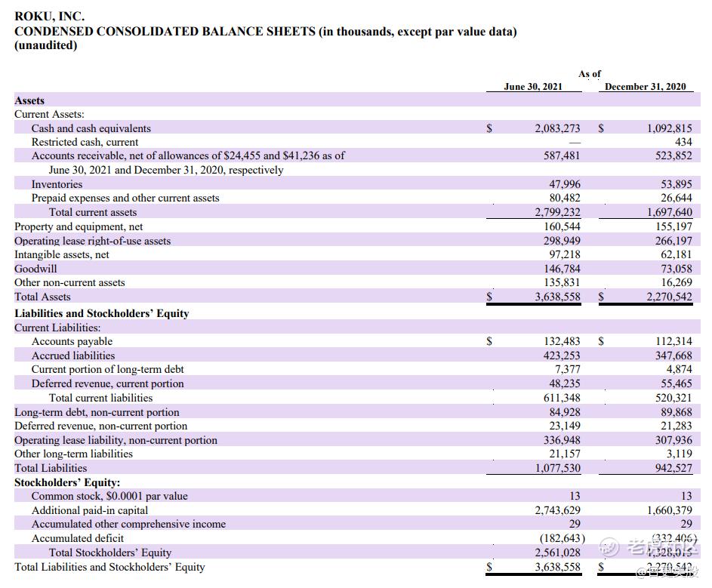Click cash value 1,092,815
This screenshot has width=712, height=588.
pyautogui.click(x=669, y=128)
